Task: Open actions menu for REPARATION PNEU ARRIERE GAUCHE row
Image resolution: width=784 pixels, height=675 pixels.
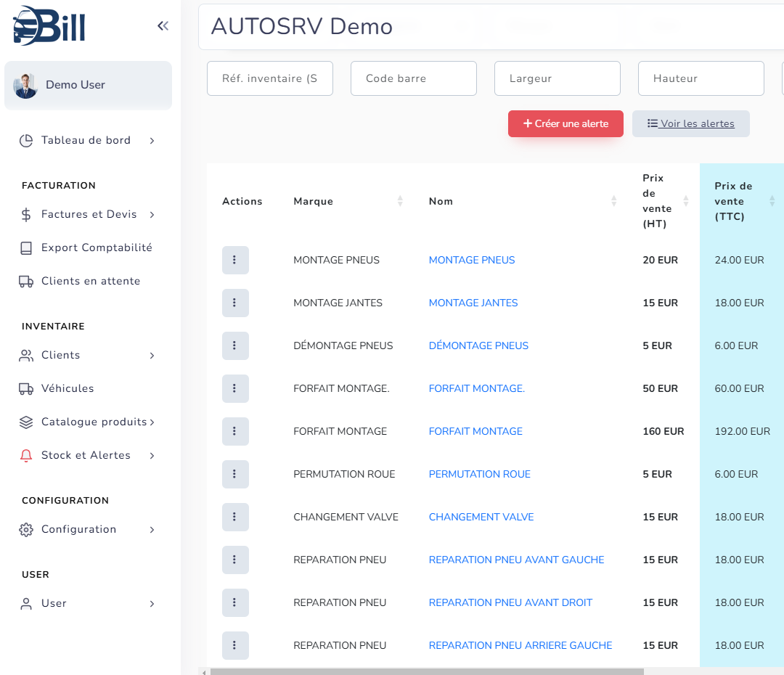Action: (x=235, y=645)
